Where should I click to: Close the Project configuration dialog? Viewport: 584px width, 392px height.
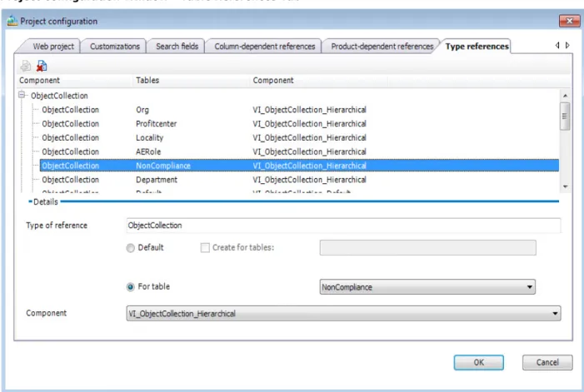click(570, 21)
